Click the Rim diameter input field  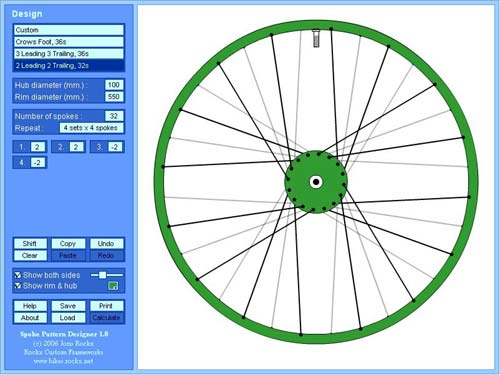pos(114,97)
